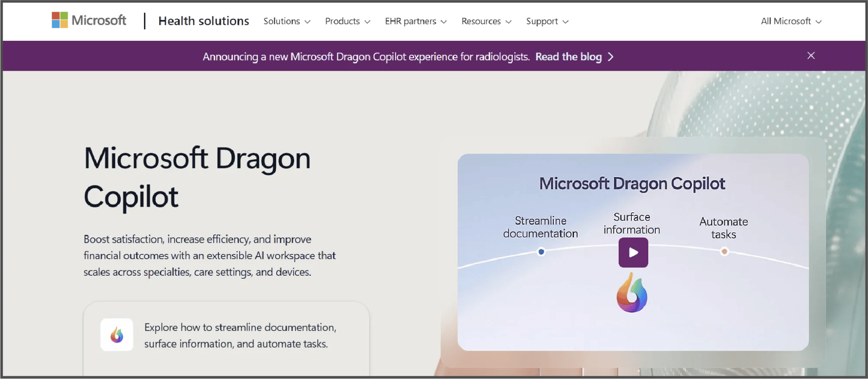Follow the Read the blog link

(x=568, y=57)
